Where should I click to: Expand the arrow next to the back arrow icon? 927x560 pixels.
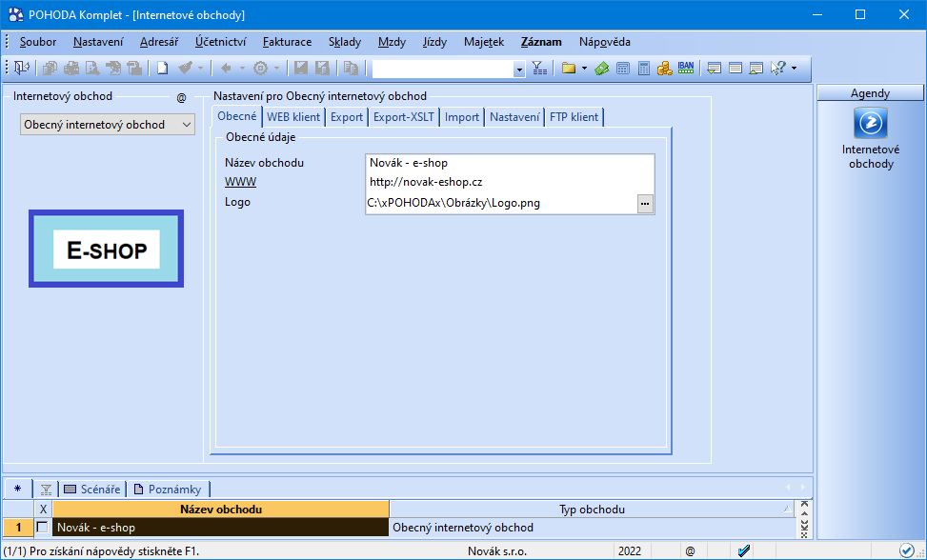tap(242, 69)
